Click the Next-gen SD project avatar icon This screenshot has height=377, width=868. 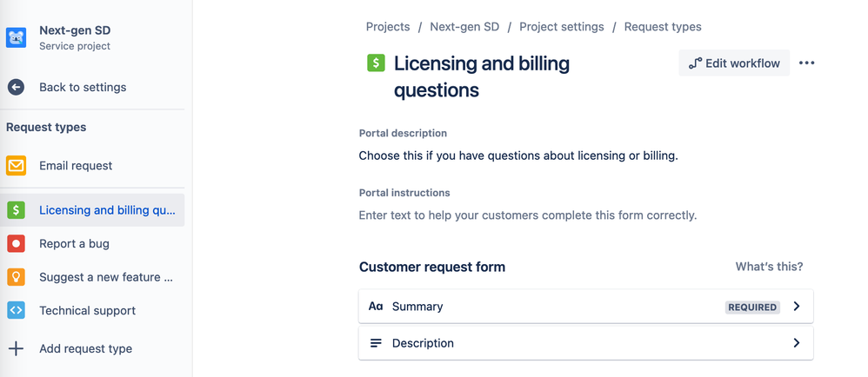coord(17,37)
